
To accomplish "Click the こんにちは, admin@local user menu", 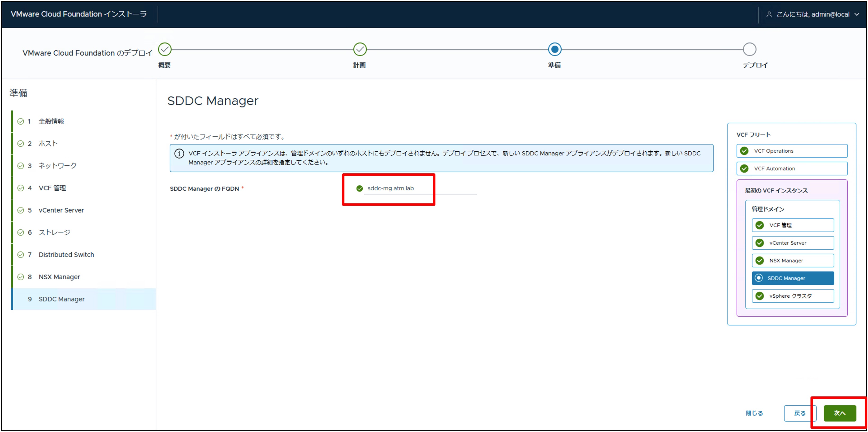I will pos(813,14).
